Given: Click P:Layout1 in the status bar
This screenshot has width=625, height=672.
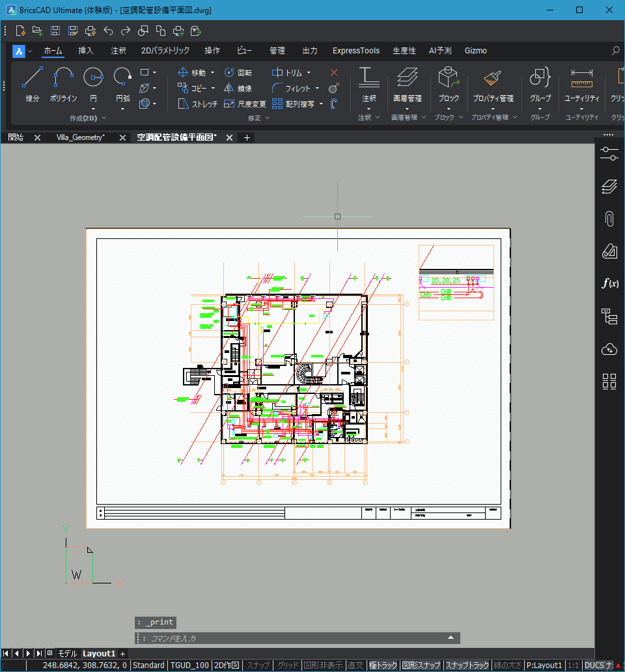Looking at the screenshot, I should point(546,665).
